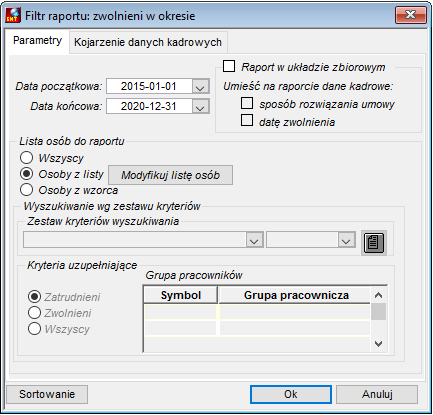Open Kojarzenie danych kadrowych tab
The image size is (433, 415).
pos(148,42)
